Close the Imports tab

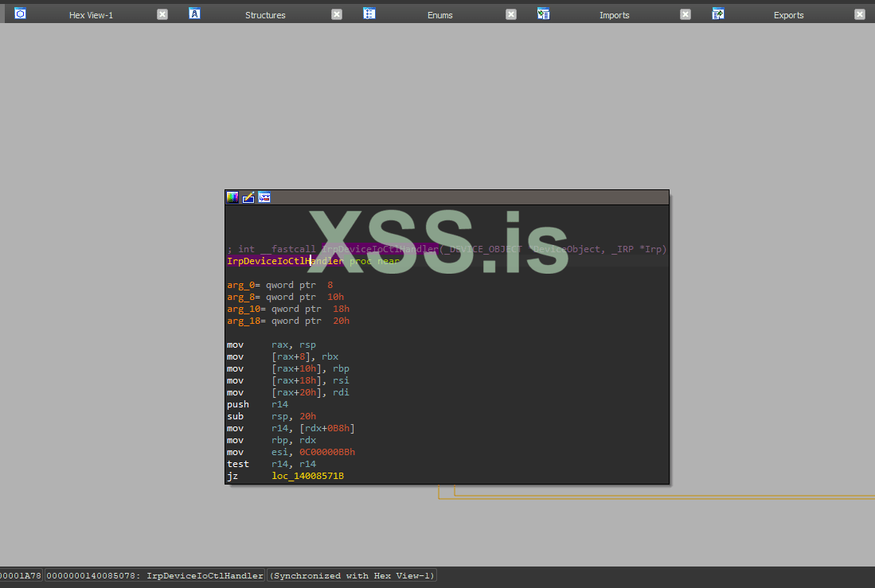coord(686,14)
